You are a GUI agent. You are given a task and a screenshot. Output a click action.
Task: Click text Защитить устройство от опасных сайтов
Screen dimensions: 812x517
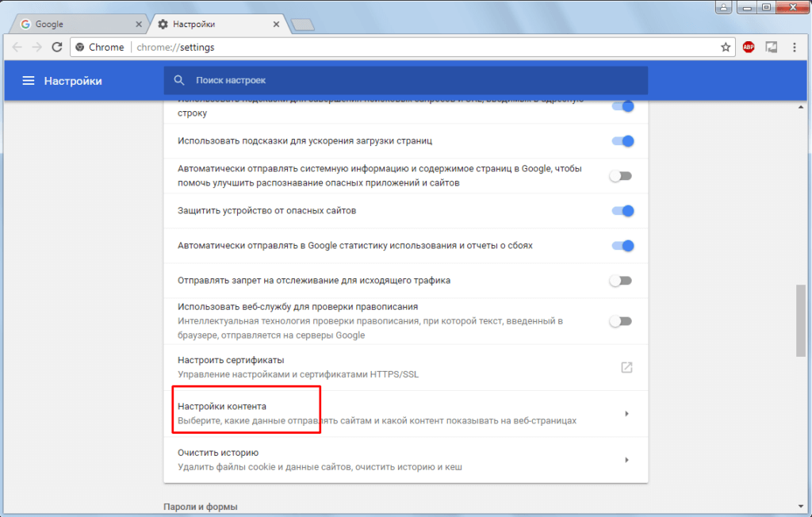point(266,211)
